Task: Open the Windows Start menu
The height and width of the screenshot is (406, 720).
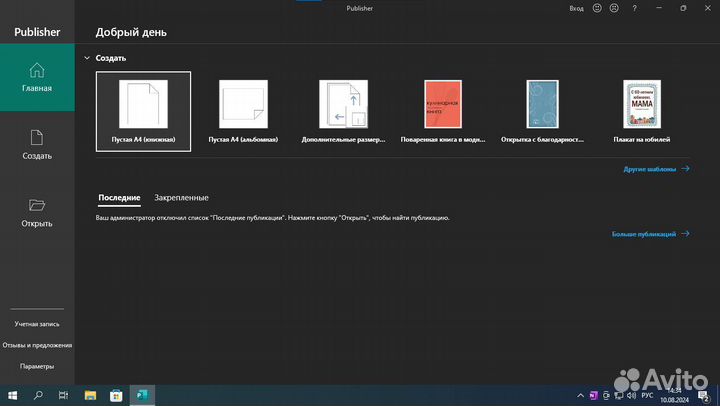Action: tap(12, 395)
